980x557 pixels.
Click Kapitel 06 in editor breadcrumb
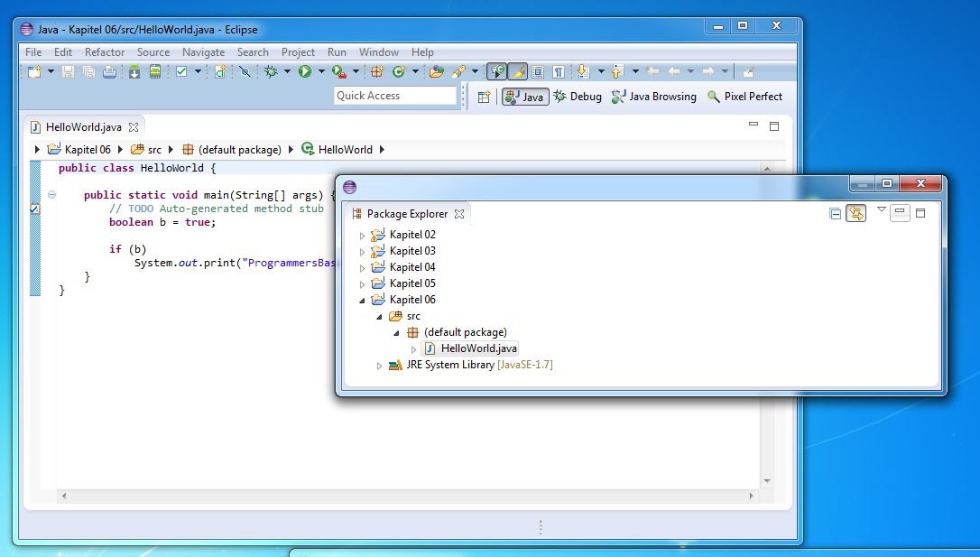click(x=79, y=150)
